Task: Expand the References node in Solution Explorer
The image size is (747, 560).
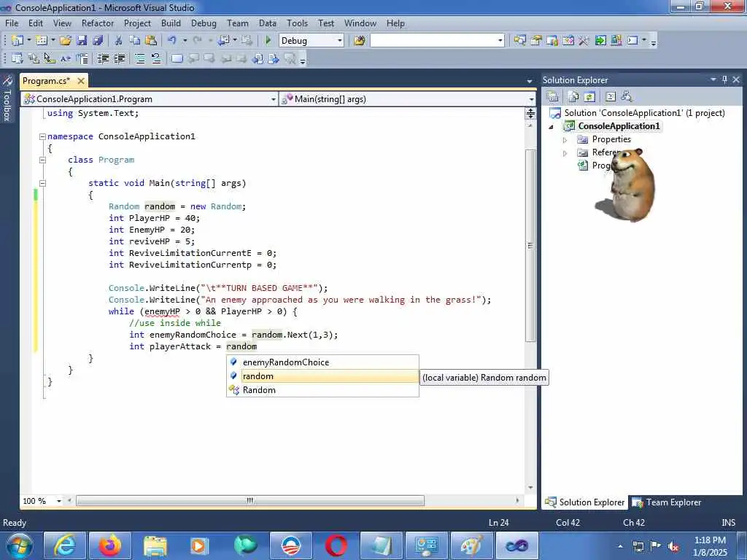Action: coord(565,153)
